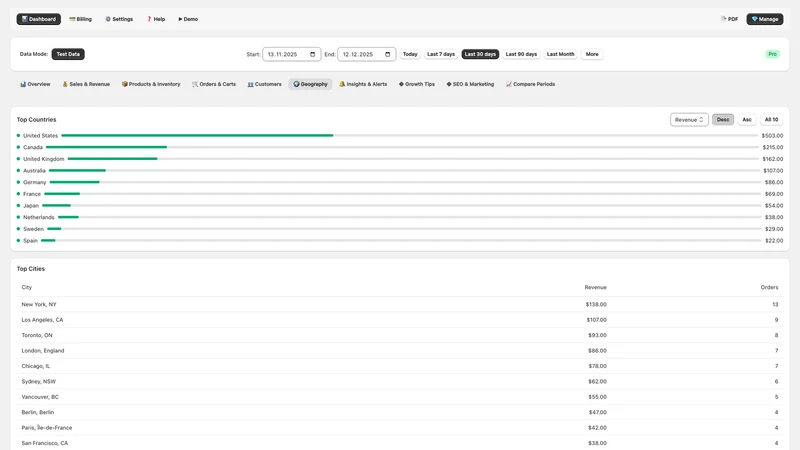Select the Today date range

pos(410,54)
